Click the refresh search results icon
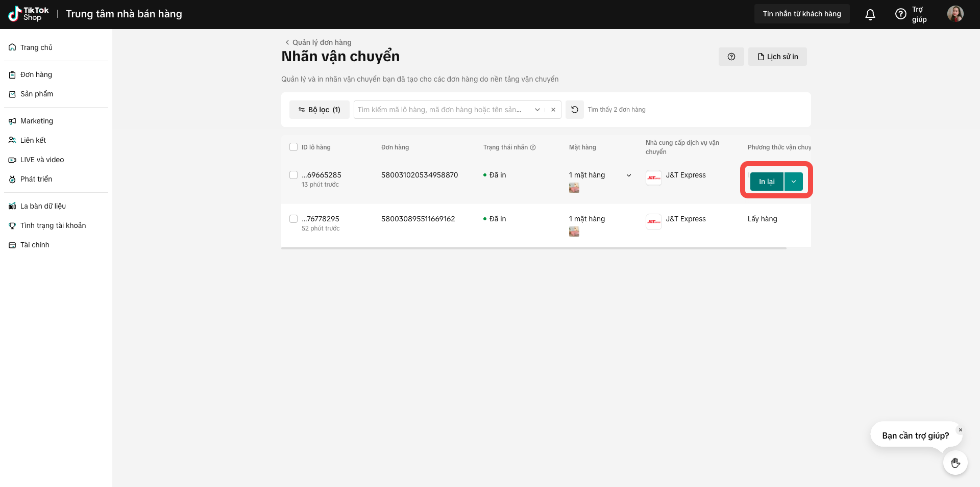This screenshot has height=487, width=980. 575,110
